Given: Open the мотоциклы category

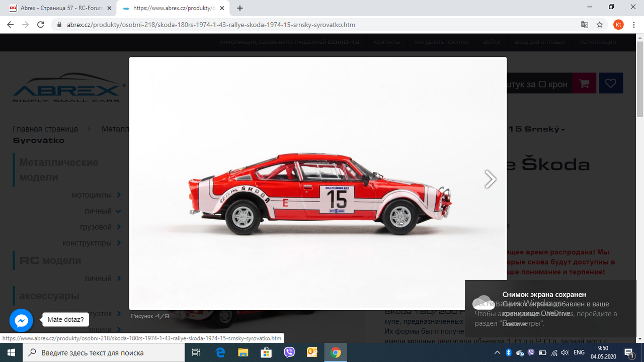Looking at the screenshot, I should [92, 195].
